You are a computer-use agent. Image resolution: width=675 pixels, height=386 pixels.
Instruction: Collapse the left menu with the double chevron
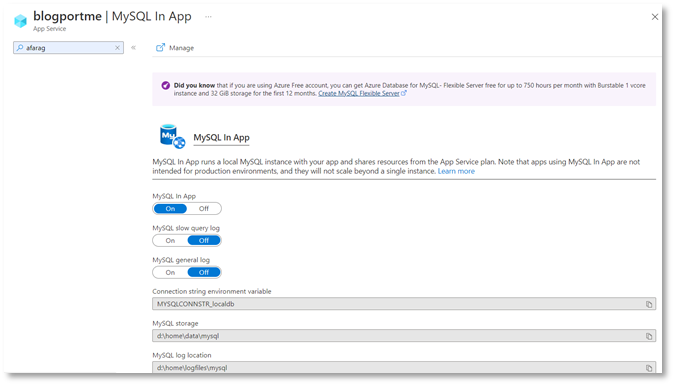(x=133, y=48)
